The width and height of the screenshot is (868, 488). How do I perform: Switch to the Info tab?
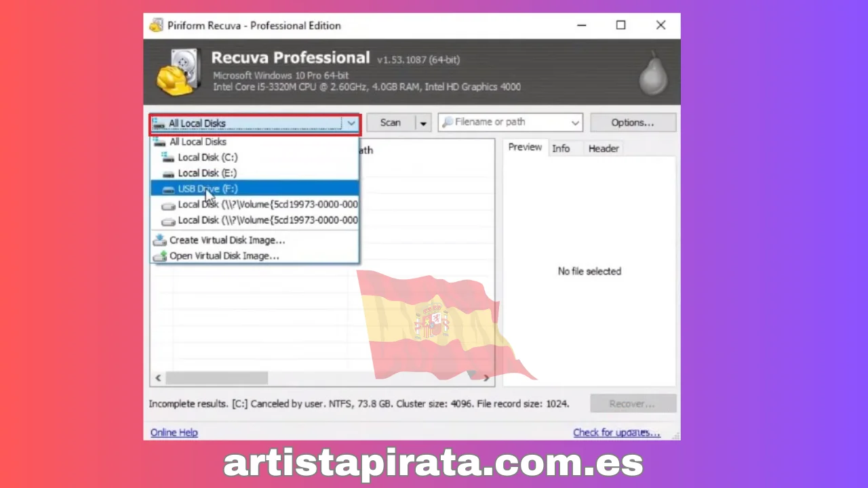pyautogui.click(x=561, y=148)
